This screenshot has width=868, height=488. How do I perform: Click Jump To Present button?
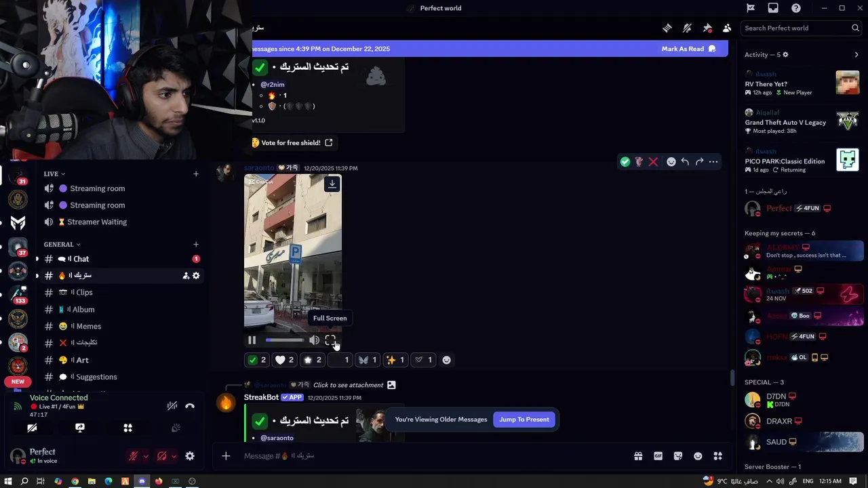524,420
